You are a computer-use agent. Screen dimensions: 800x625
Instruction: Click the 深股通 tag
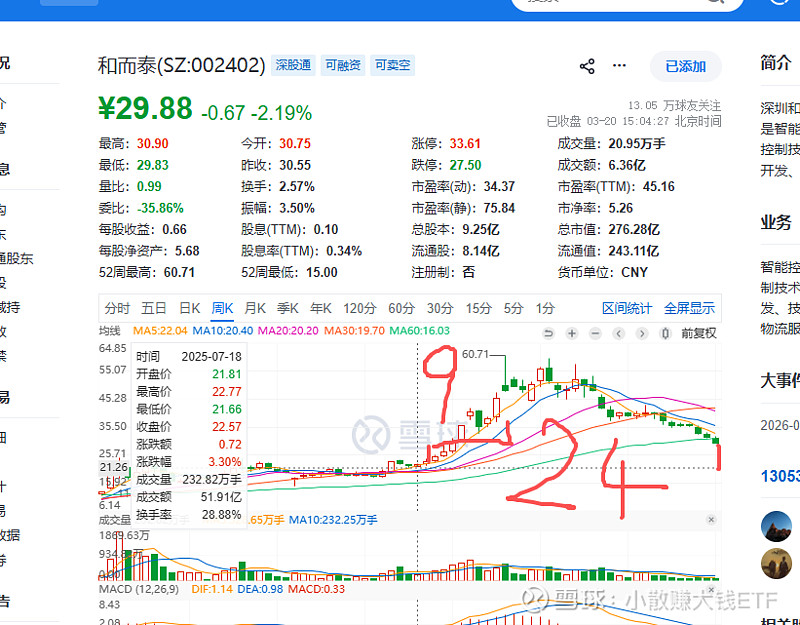293,65
